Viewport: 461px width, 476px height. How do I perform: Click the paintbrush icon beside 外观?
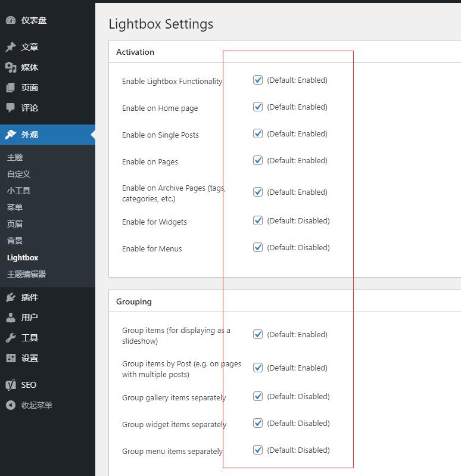pyautogui.click(x=11, y=134)
